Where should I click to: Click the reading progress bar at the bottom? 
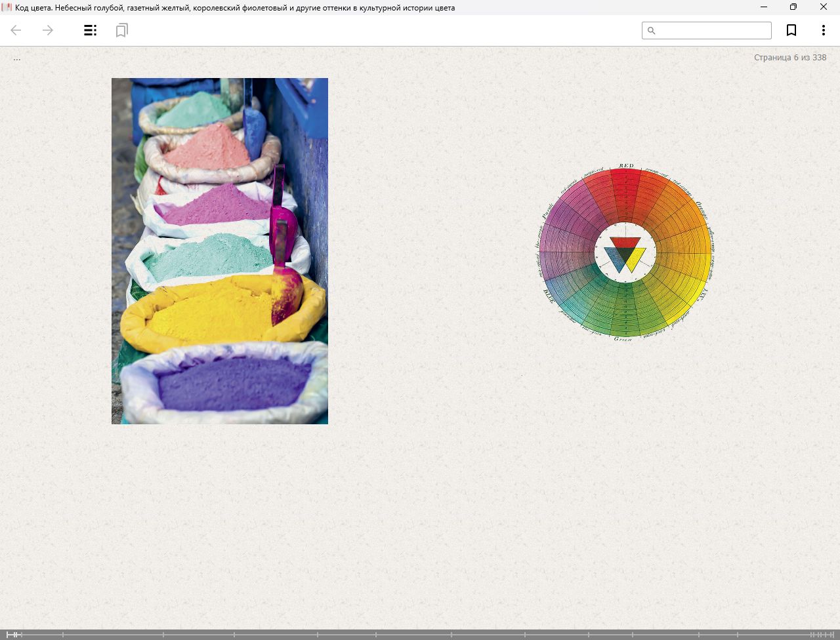coord(420,634)
